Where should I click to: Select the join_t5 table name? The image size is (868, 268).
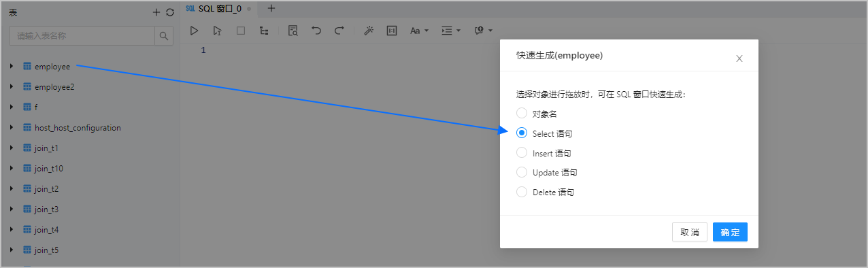click(46, 250)
